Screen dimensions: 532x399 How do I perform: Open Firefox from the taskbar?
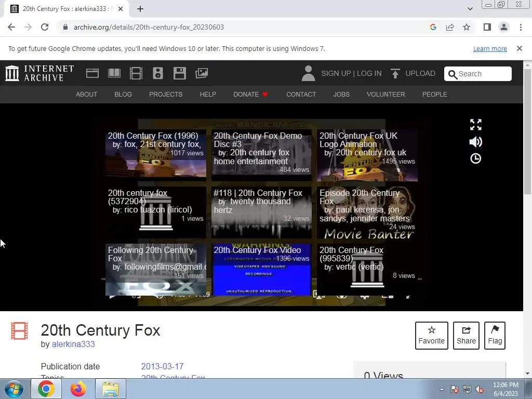(78, 389)
